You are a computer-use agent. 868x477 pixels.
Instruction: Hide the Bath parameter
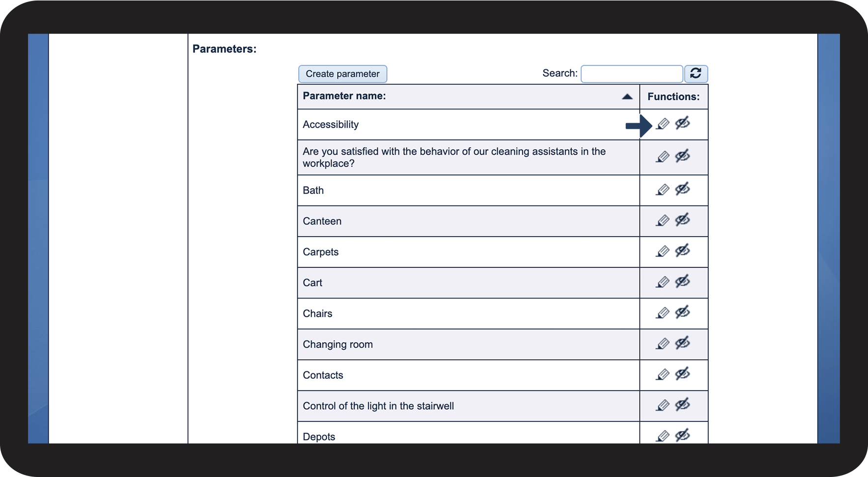coord(682,189)
